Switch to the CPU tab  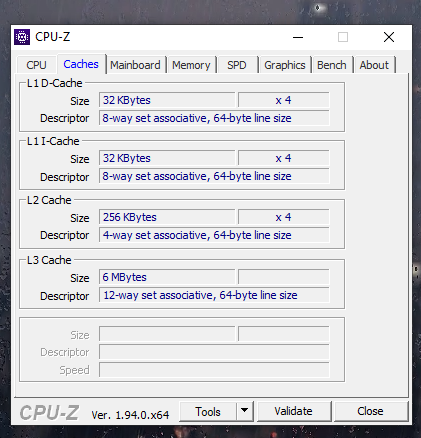click(x=36, y=65)
